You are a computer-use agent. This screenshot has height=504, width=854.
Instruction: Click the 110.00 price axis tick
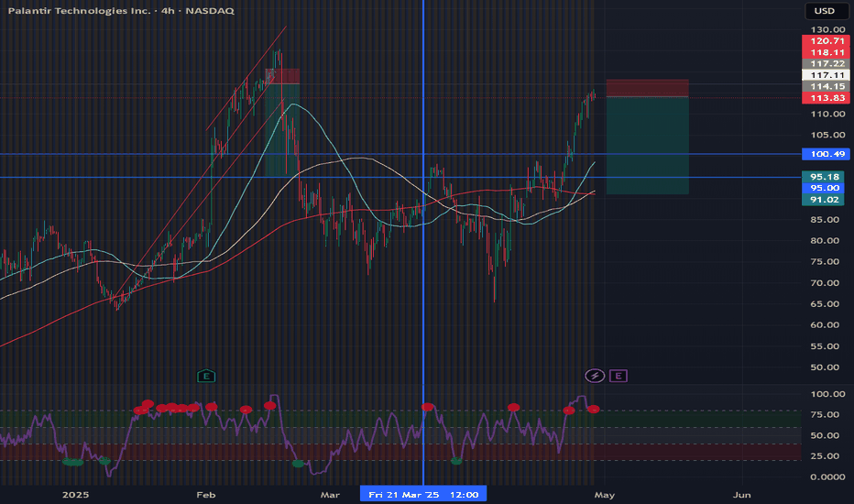[827, 114]
